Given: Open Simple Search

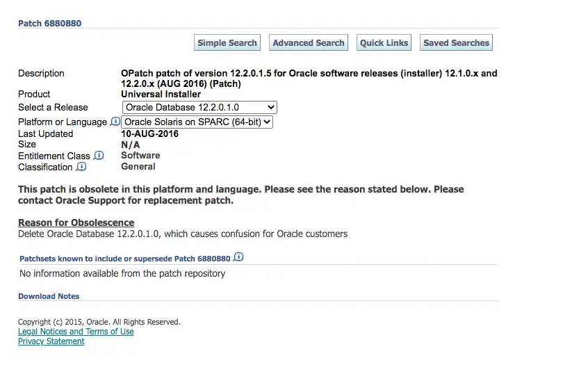Looking at the screenshot, I should coord(227,42).
